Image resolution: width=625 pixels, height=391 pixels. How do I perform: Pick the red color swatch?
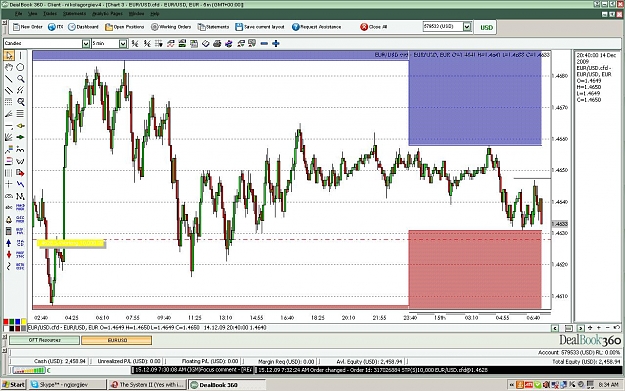click(6, 322)
